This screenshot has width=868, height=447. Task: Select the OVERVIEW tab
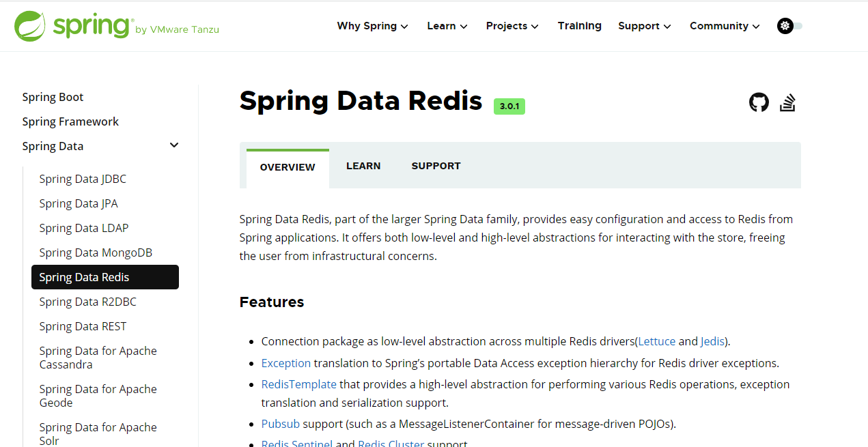(288, 167)
